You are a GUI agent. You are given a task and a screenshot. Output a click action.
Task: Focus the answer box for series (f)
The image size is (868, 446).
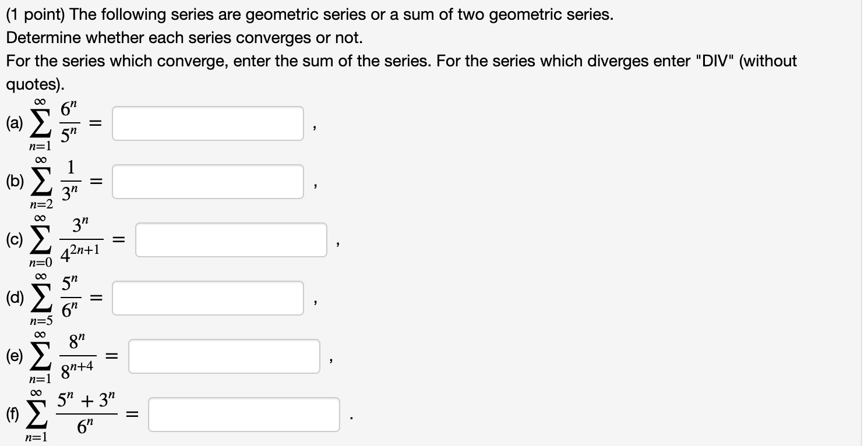coord(244,415)
